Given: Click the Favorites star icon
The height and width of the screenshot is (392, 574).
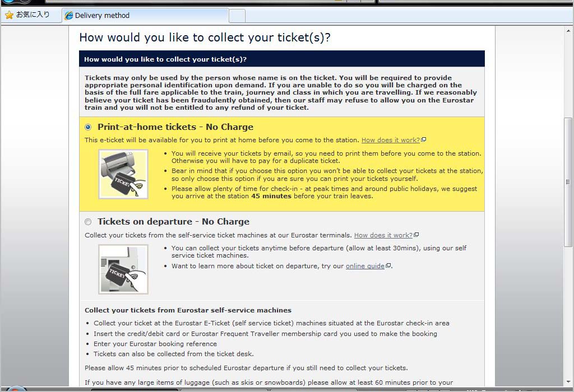Looking at the screenshot, I should (9, 15).
